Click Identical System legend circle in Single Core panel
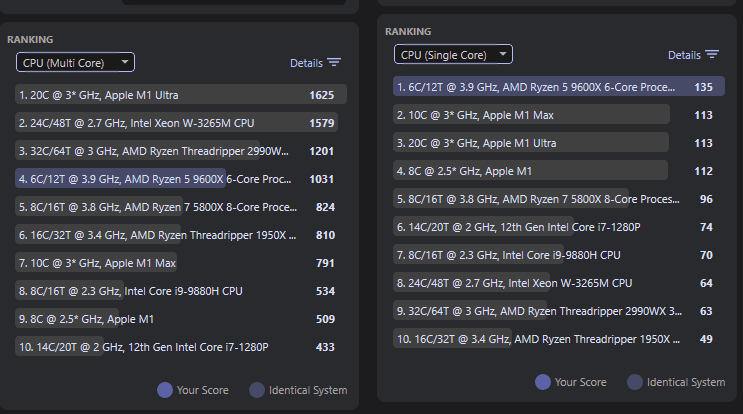The width and height of the screenshot is (743, 414). (x=635, y=382)
